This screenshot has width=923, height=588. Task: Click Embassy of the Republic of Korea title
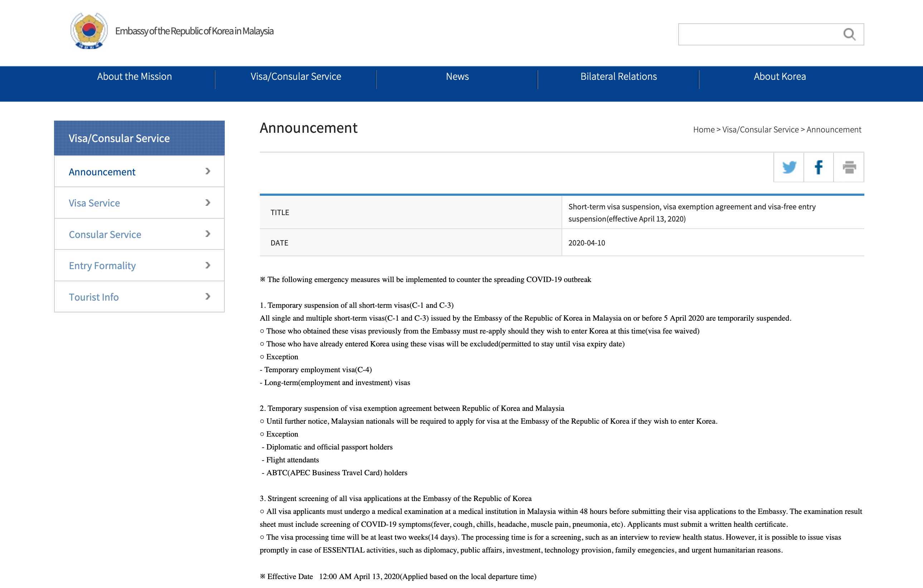[x=194, y=31]
